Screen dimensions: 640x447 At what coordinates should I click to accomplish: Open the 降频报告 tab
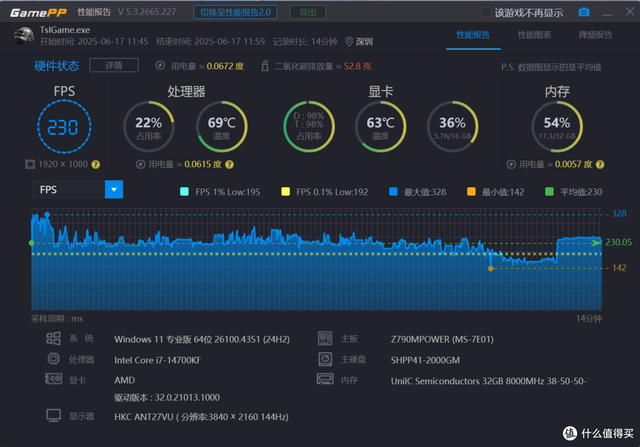point(596,35)
